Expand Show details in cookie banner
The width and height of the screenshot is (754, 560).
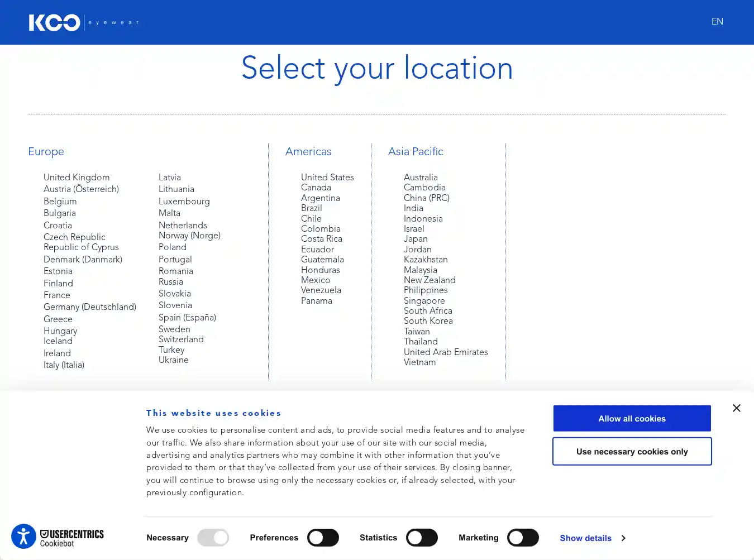tap(592, 538)
